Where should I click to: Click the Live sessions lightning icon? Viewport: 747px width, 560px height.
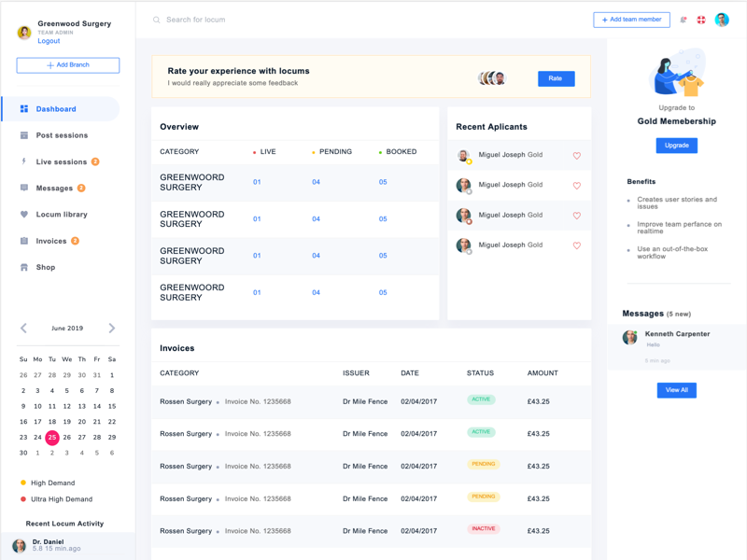(24, 161)
